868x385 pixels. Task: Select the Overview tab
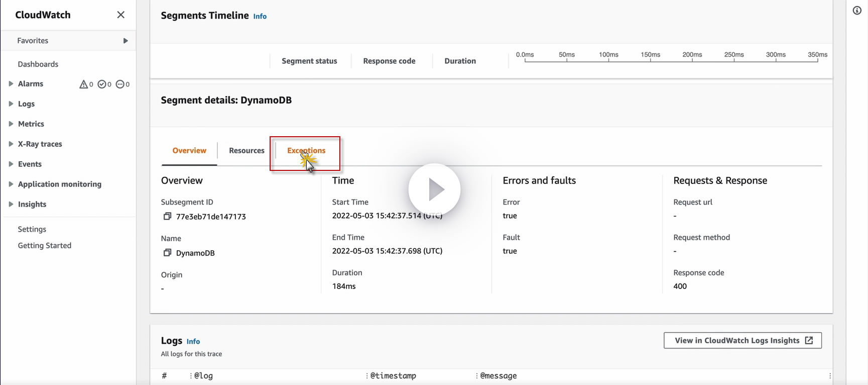coord(189,150)
